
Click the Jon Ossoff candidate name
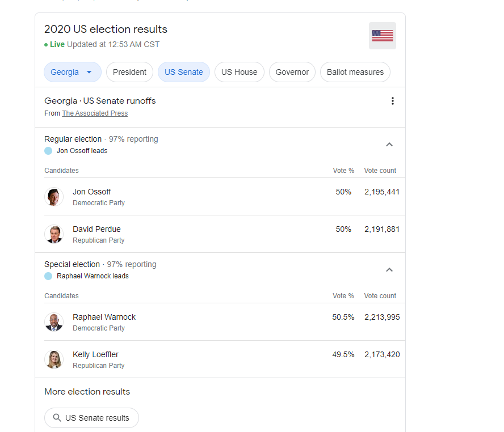point(91,192)
